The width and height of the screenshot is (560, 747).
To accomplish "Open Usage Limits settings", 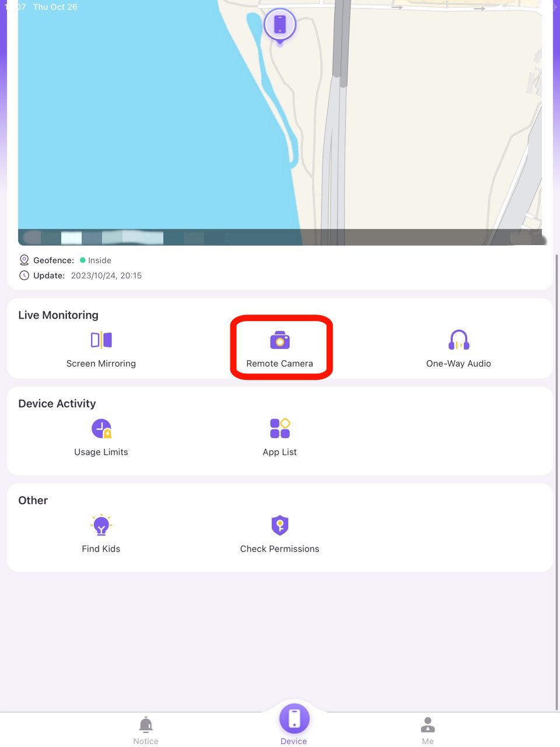I will click(101, 436).
